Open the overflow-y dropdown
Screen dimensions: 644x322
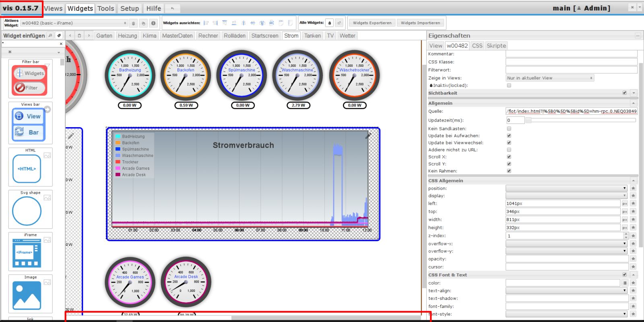567,251
